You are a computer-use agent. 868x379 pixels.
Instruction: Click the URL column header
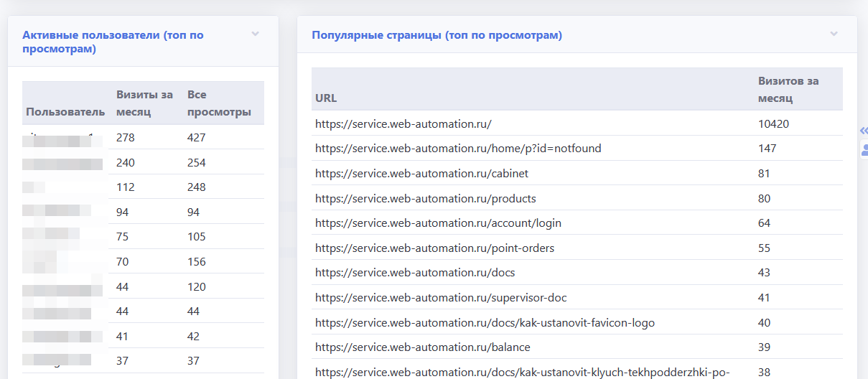(326, 98)
